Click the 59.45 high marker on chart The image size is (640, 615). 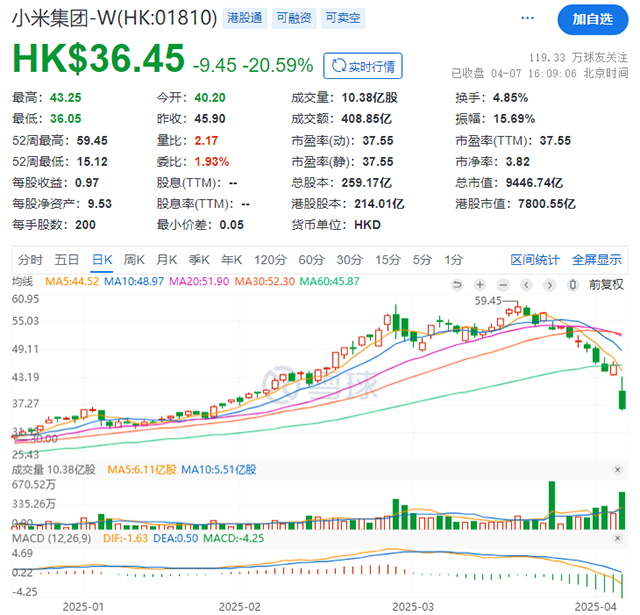[488, 301]
